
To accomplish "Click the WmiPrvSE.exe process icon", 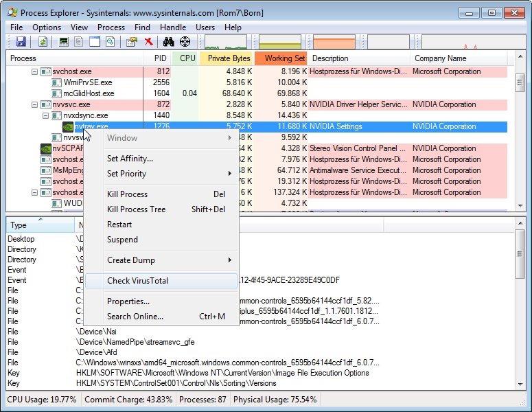I will click(x=56, y=82).
